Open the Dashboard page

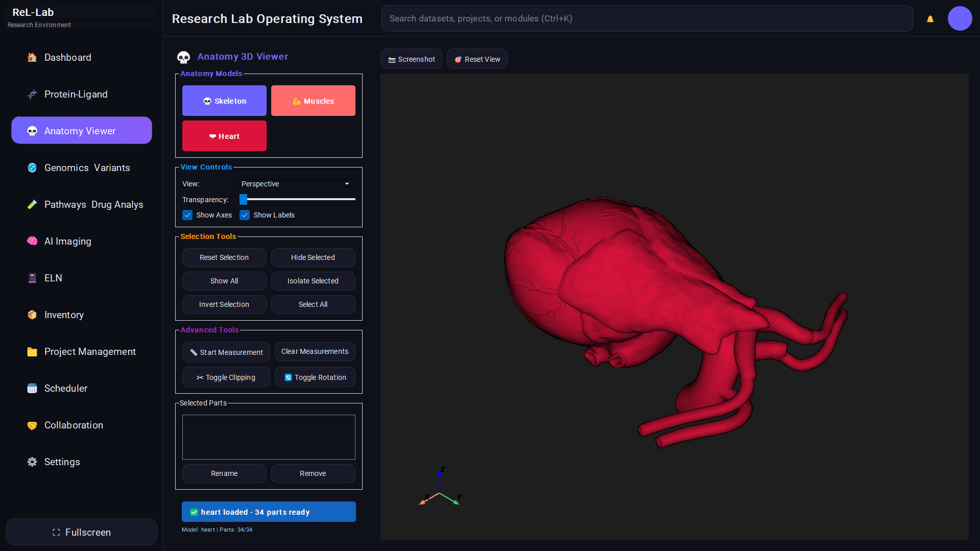coord(82,58)
